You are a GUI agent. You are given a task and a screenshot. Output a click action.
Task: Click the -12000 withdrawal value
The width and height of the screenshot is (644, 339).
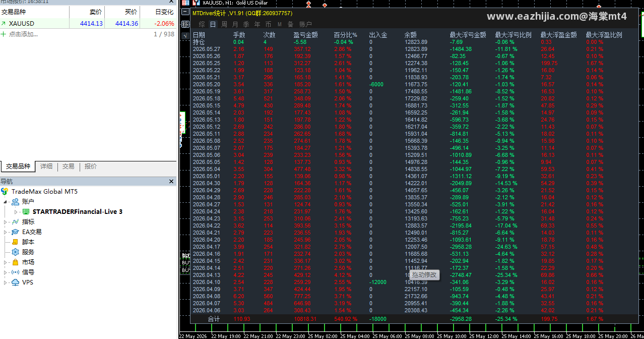coord(377,282)
